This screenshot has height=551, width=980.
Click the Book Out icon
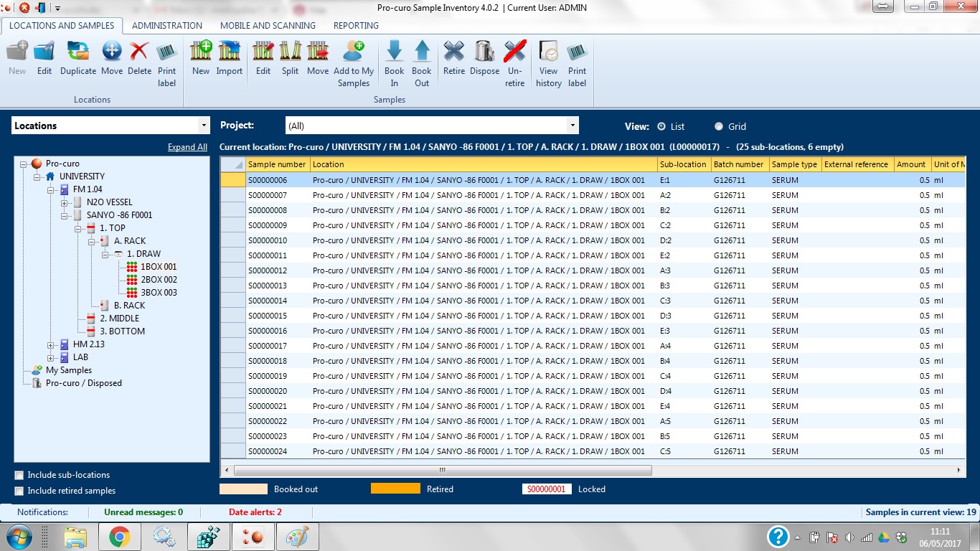click(x=422, y=52)
